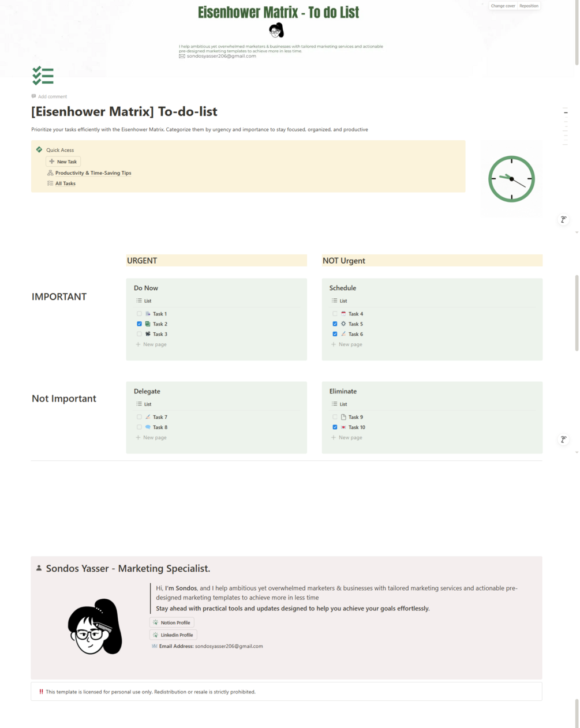The image size is (580, 728).
Task: Click the dark Task 3 icon
Action: (x=148, y=334)
